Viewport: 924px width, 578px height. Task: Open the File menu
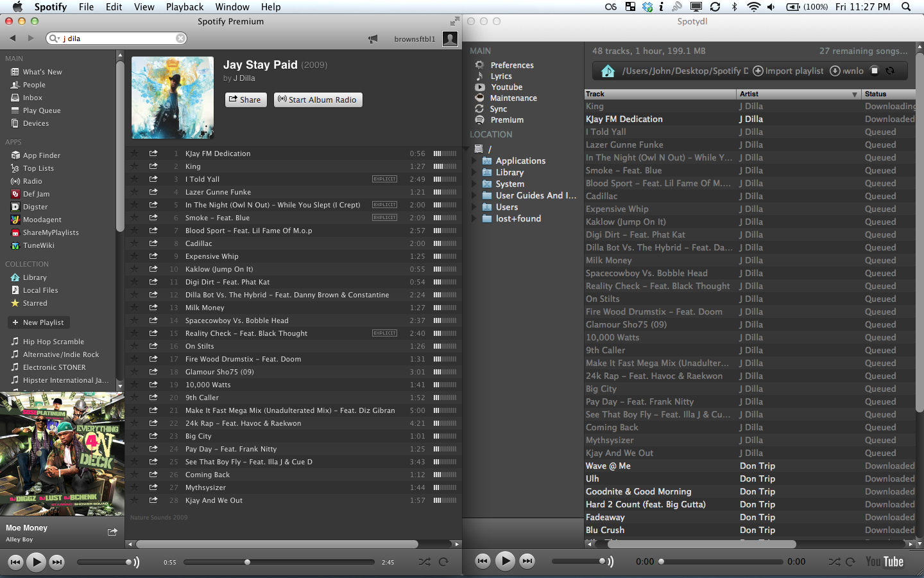pos(86,7)
